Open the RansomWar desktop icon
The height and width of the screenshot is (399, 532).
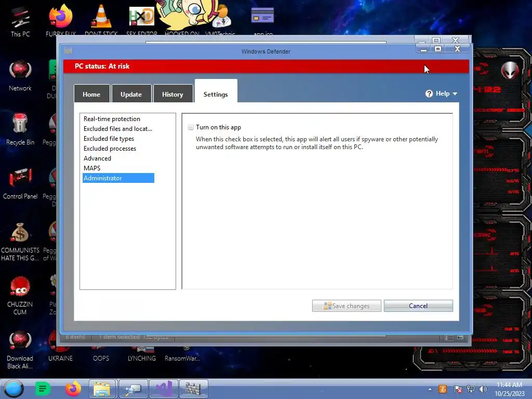[182, 354]
